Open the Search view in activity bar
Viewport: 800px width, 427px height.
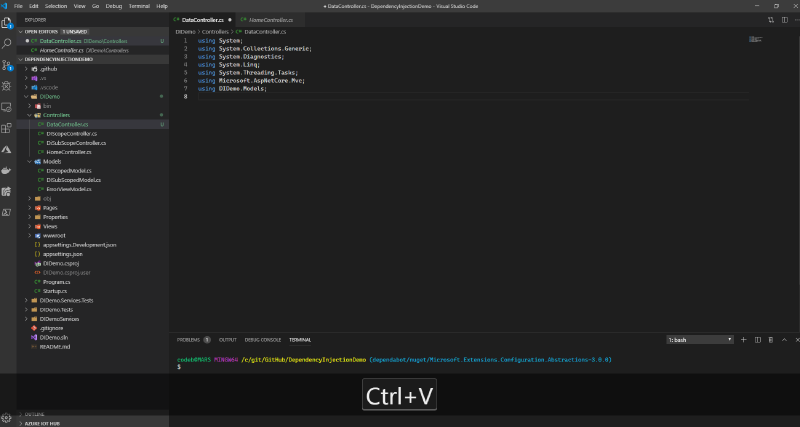[6, 44]
